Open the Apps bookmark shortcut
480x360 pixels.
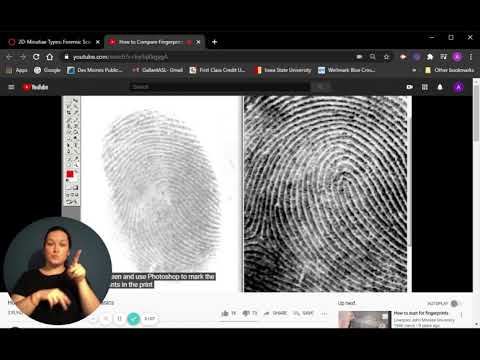pyautogui.click(x=17, y=70)
